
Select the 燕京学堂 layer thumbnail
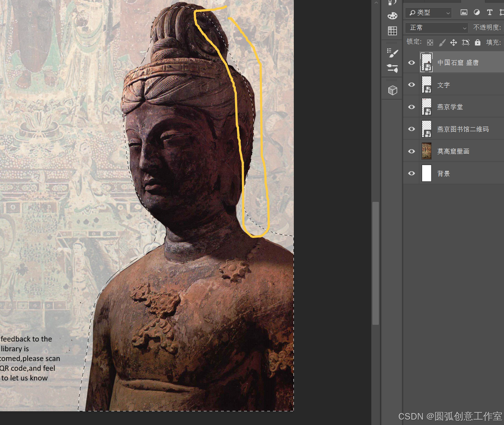pos(426,107)
